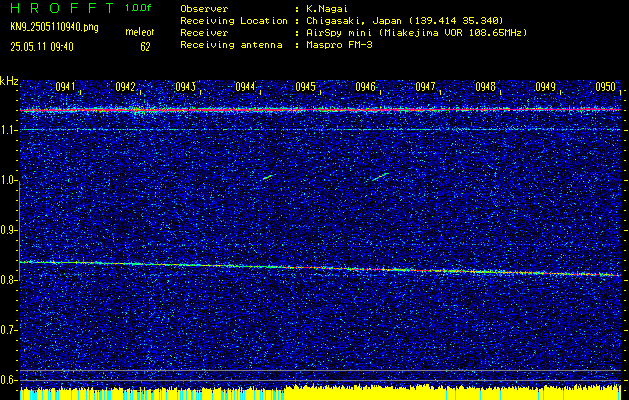The width and height of the screenshot is (629, 400).
Task: Click the 'Observer' field label
Action: 204,9
